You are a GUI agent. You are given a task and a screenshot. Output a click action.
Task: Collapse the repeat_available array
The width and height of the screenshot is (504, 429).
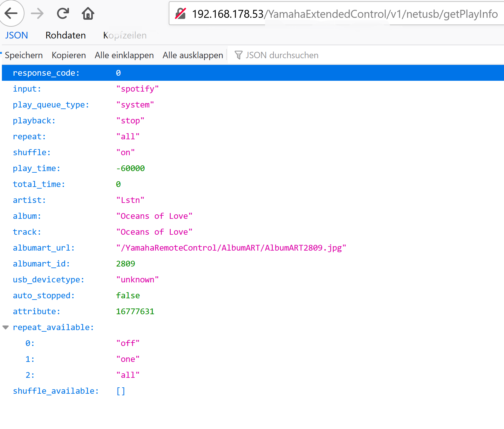click(x=6, y=327)
